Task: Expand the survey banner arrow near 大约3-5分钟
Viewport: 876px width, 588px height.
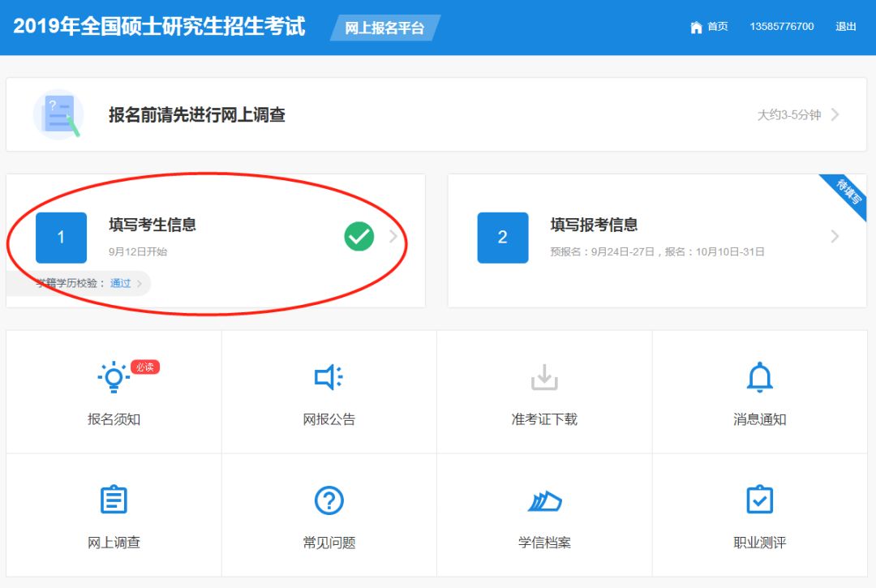Action: [x=835, y=114]
